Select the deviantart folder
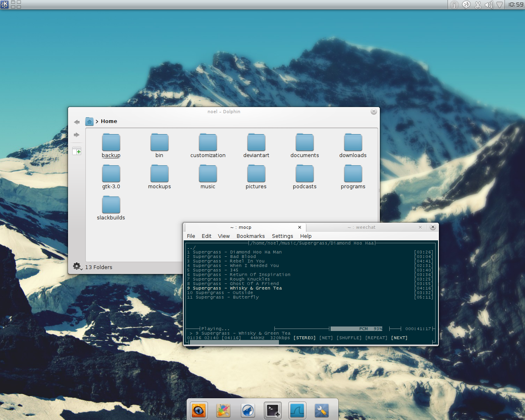This screenshot has width=525, height=420. click(256, 146)
